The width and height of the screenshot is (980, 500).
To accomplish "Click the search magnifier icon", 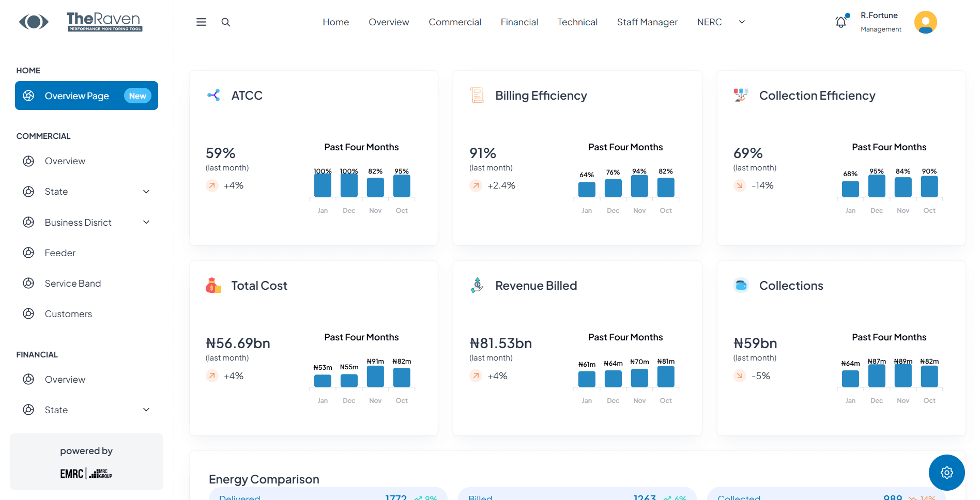I will pyautogui.click(x=226, y=22).
